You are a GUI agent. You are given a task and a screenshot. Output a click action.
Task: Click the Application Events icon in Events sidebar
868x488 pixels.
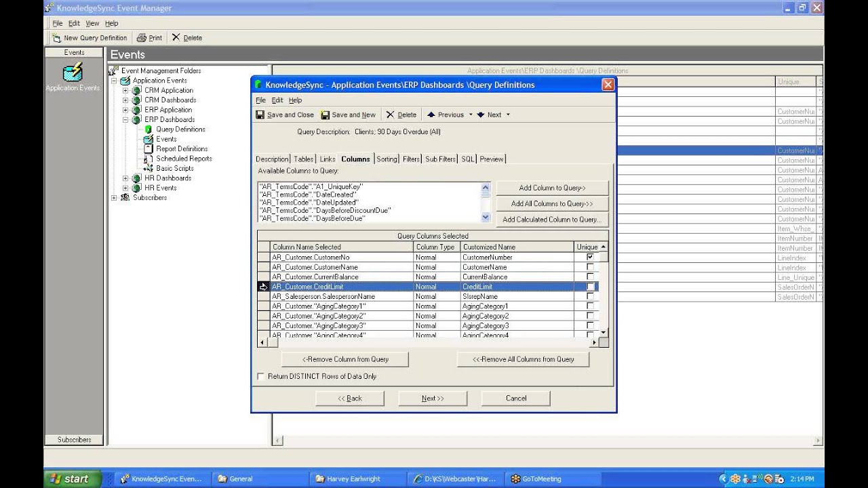point(73,71)
